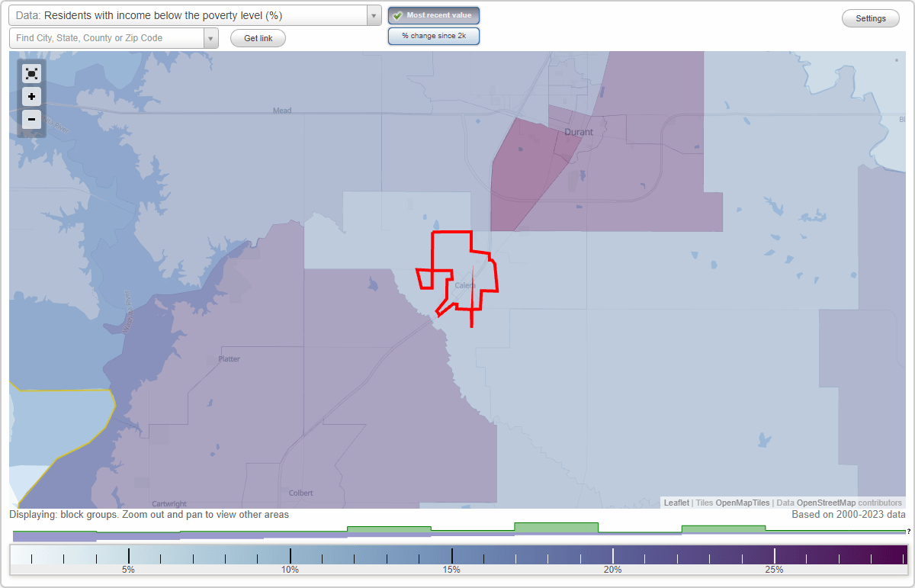Image resolution: width=915 pixels, height=588 pixels.
Task: Click the legend help question mark
Action: point(910,532)
